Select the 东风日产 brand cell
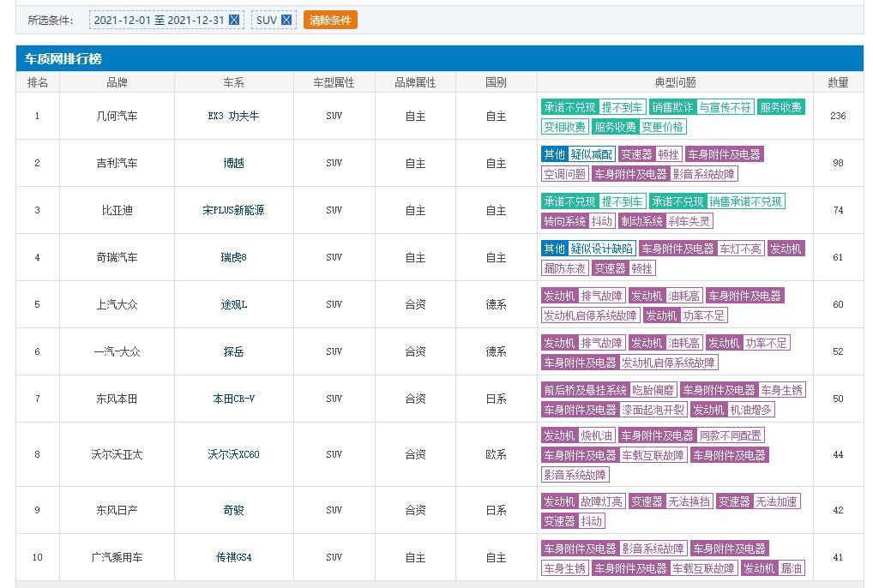 click(117, 510)
